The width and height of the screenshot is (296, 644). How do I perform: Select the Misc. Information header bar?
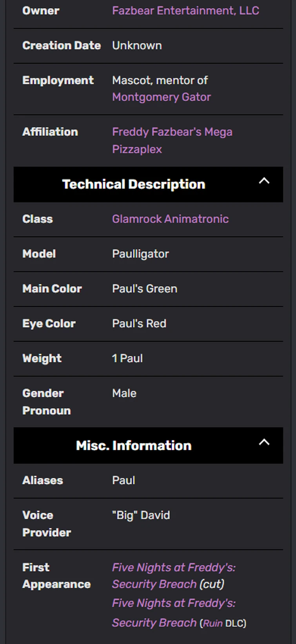pyautogui.click(x=133, y=445)
